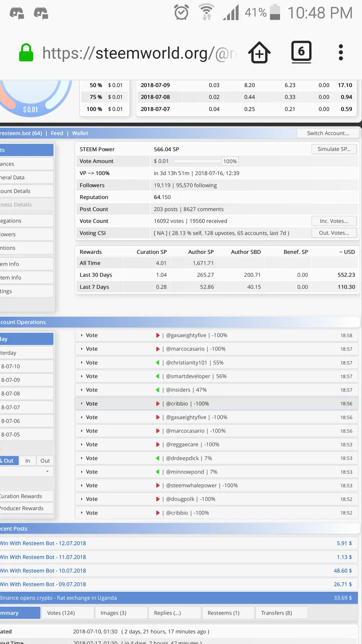
Task: Switch to Transfers (8) tab
Action: (282, 613)
